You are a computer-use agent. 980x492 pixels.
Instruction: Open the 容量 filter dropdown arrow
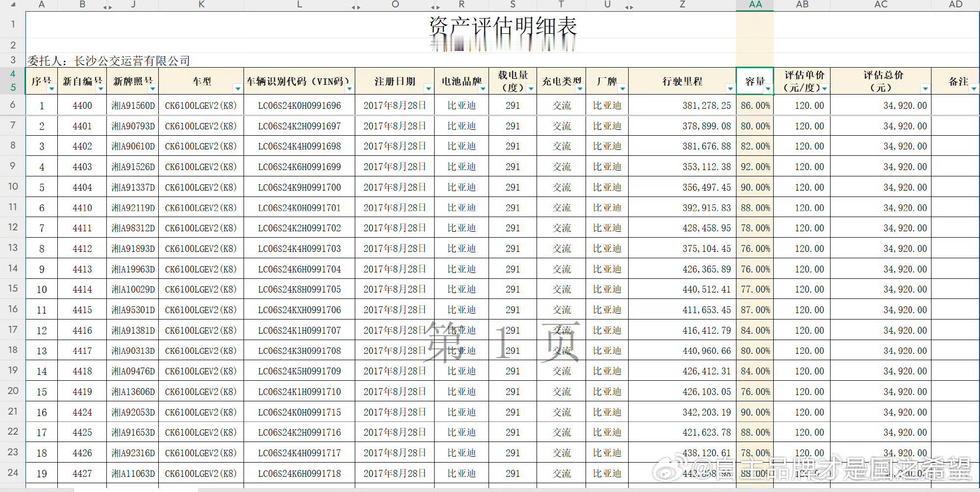coord(768,89)
